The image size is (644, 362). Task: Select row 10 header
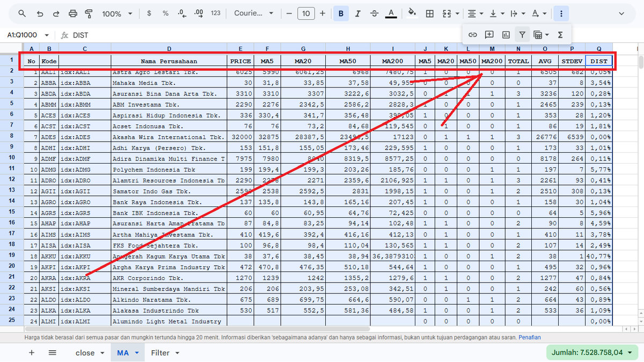[x=11, y=159]
